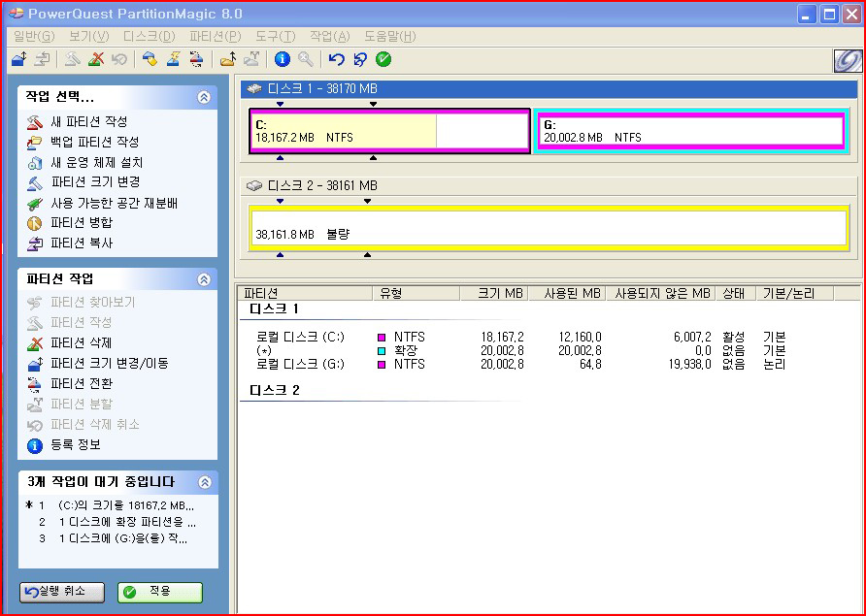Screen dimensions: 866x616
Task: Click the 디스크 1 group label in list
Action: coord(274,309)
